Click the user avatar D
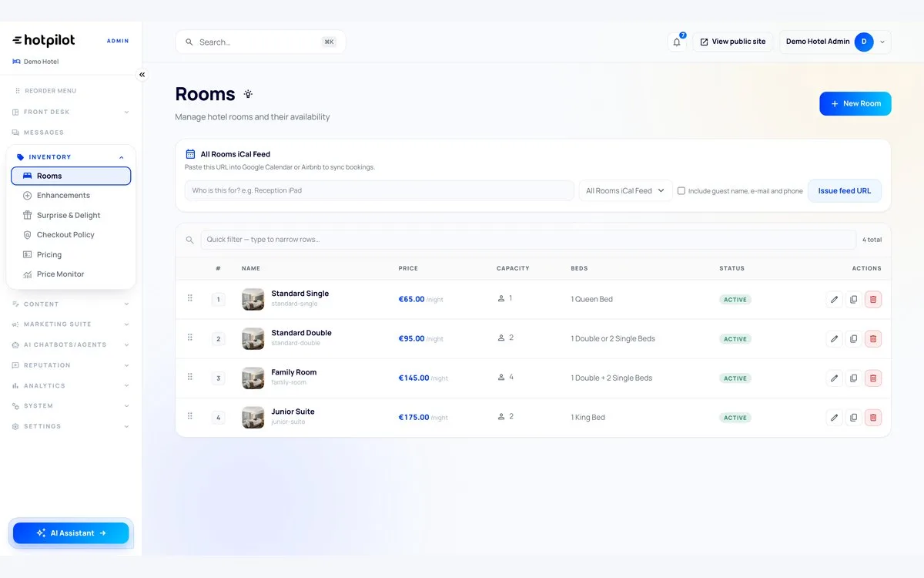 864,42
